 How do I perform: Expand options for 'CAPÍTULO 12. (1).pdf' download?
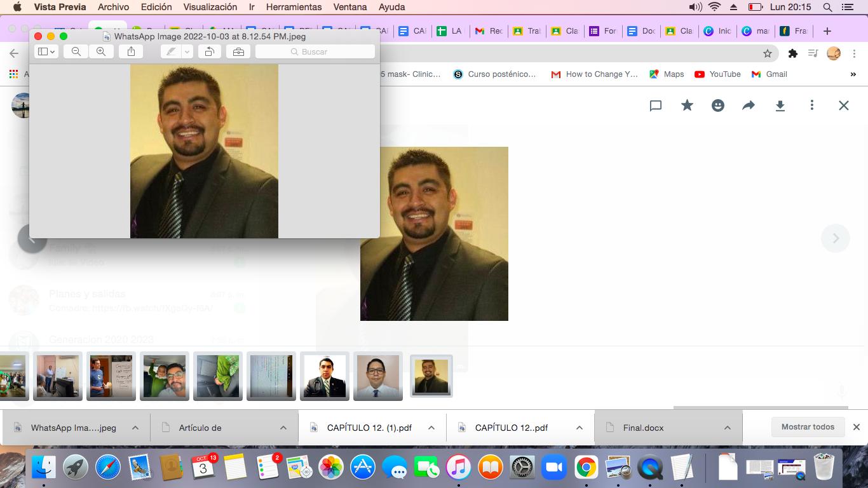point(431,428)
